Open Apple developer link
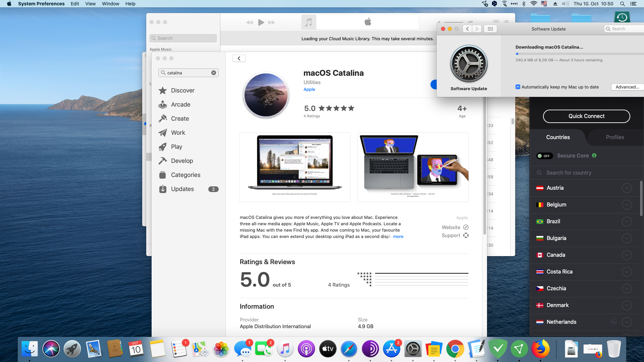The image size is (644, 362). click(309, 89)
